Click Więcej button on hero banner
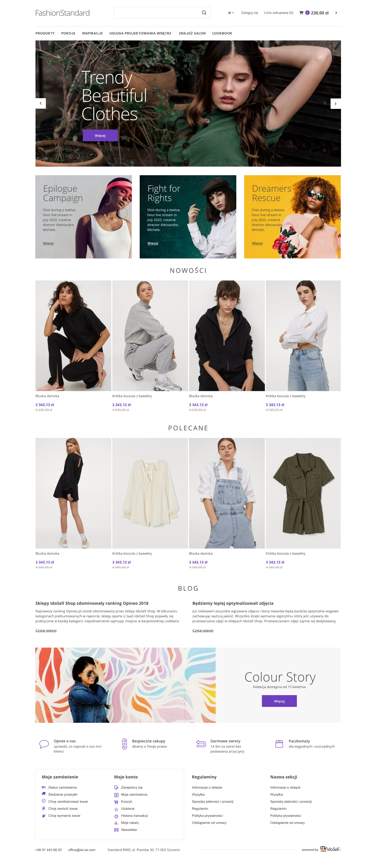Image resolution: width=376 pixels, height=868 pixels. [100, 136]
